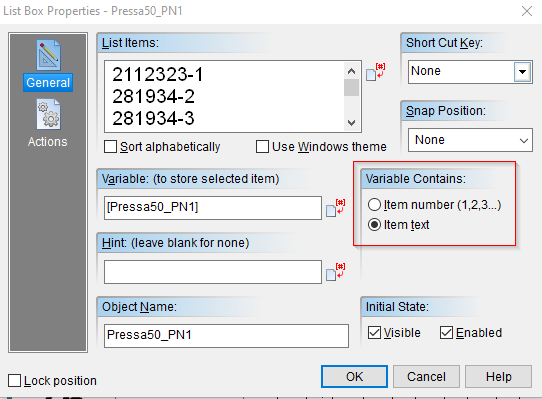
Task: Select the Item number (1,2,3...) radio option
Action: 374,205
